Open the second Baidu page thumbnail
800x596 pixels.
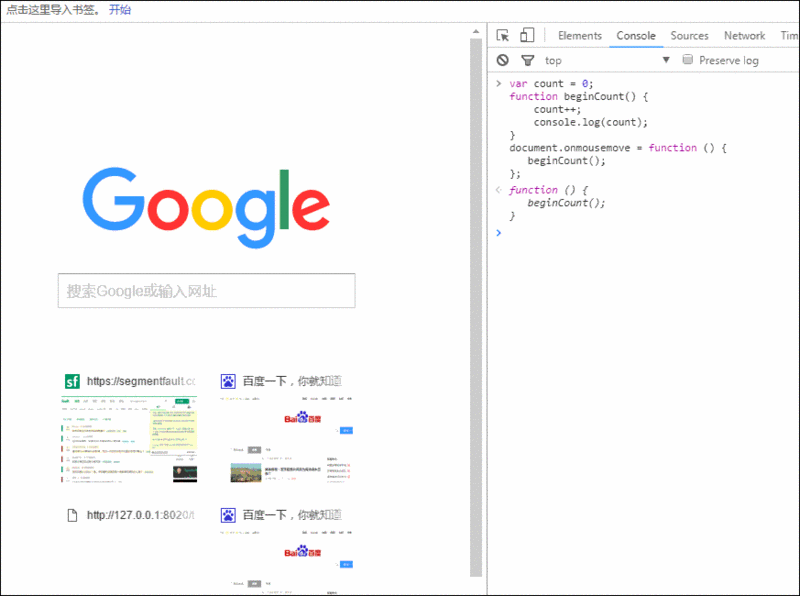286,561
